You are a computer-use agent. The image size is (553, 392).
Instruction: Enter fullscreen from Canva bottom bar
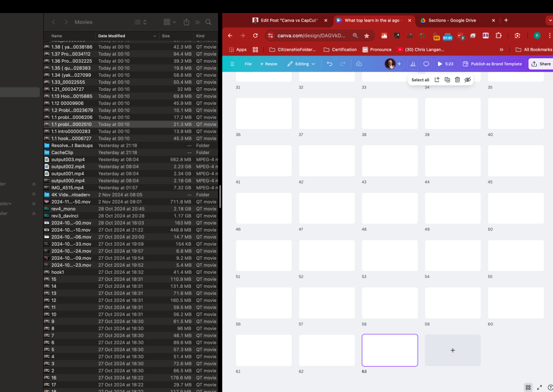(539, 388)
